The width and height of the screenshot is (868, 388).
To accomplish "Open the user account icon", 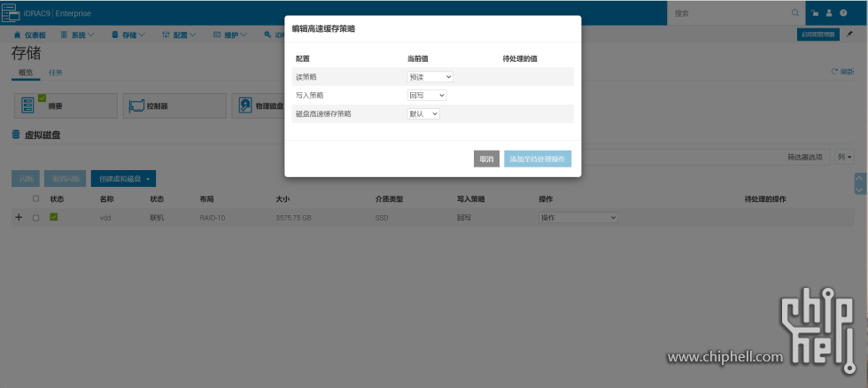I will pyautogui.click(x=829, y=12).
